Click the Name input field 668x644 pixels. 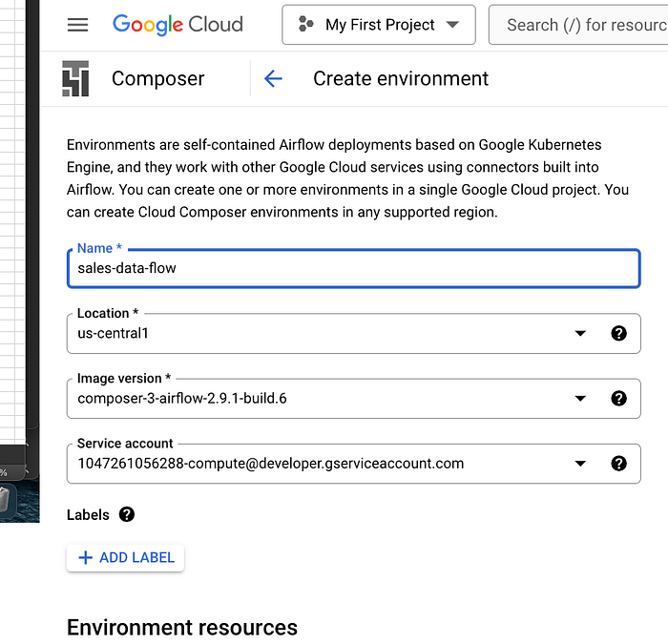(x=353, y=268)
